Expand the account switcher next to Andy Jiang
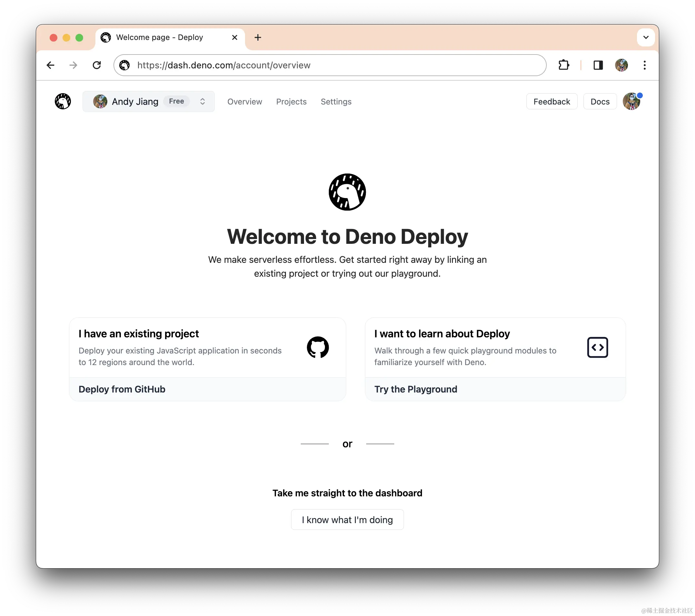This screenshot has height=616, width=695. click(202, 101)
